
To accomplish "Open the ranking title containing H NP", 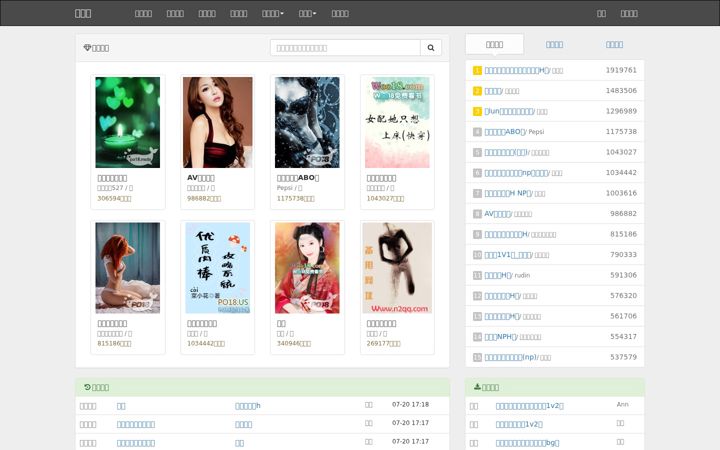I will (x=508, y=193).
